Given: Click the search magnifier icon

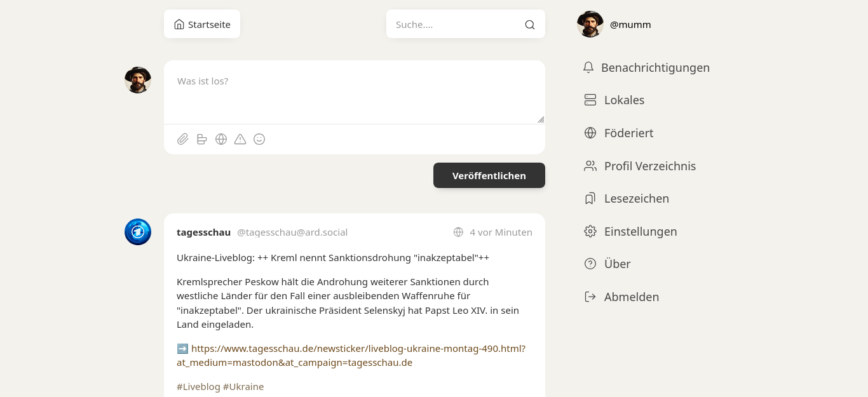Looking at the screenshot, I should pos(529,25).
